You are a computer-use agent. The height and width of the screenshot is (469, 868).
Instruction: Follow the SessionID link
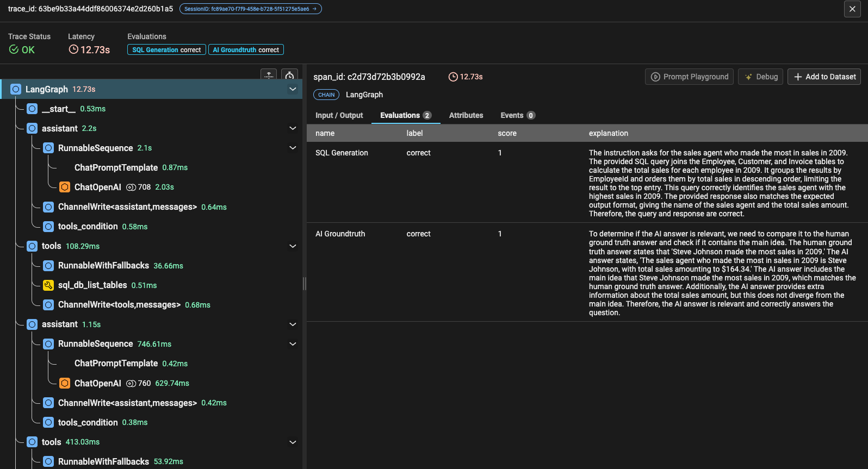[250, 9]
